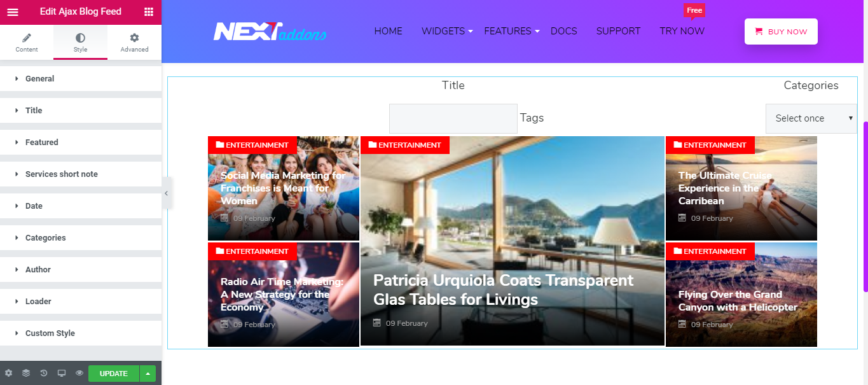This screenshot has height=385, width=868.
Task: Expand the General style section
Action: tap(81, 79)
